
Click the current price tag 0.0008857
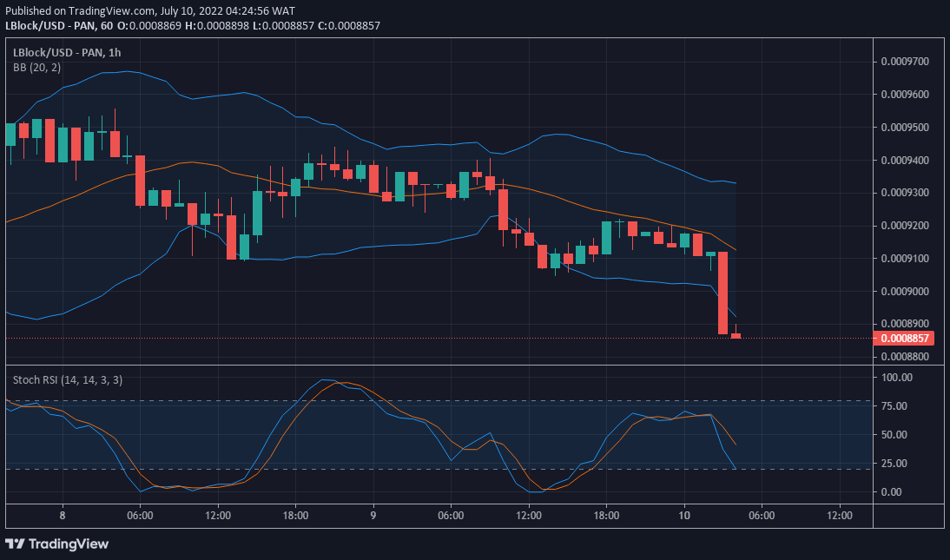click(903, 339)
